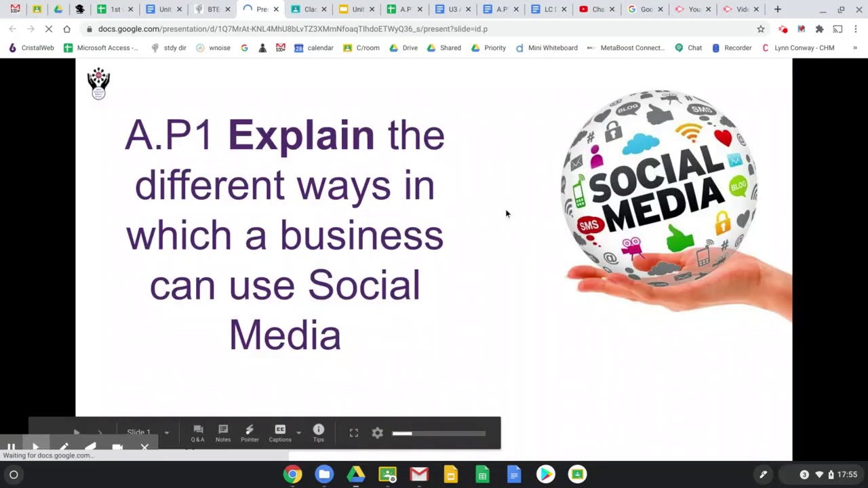The height and width of the screenshot is (488, 868).
Task: Switch to the Gmail pinned tab
Action: pyautogui.click(x=15, y=9)
